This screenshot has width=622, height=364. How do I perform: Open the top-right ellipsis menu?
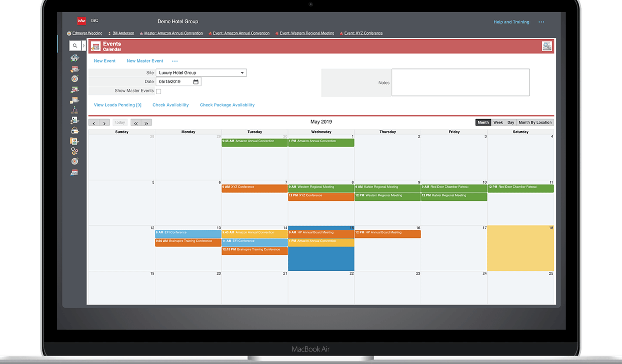541,22
